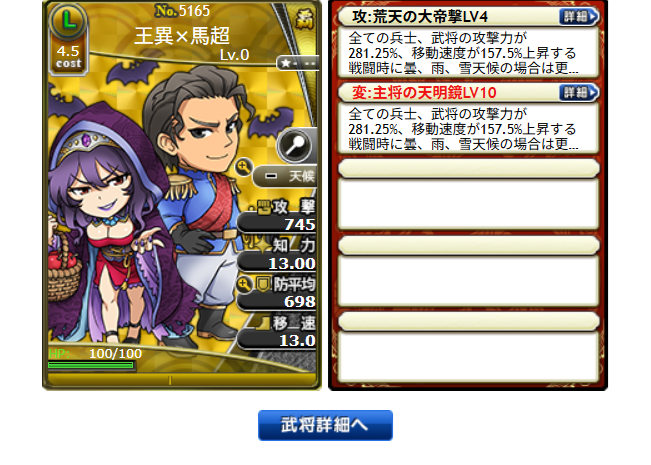
Task: Click the zoom icon beside 防平均
Action: 244,284
